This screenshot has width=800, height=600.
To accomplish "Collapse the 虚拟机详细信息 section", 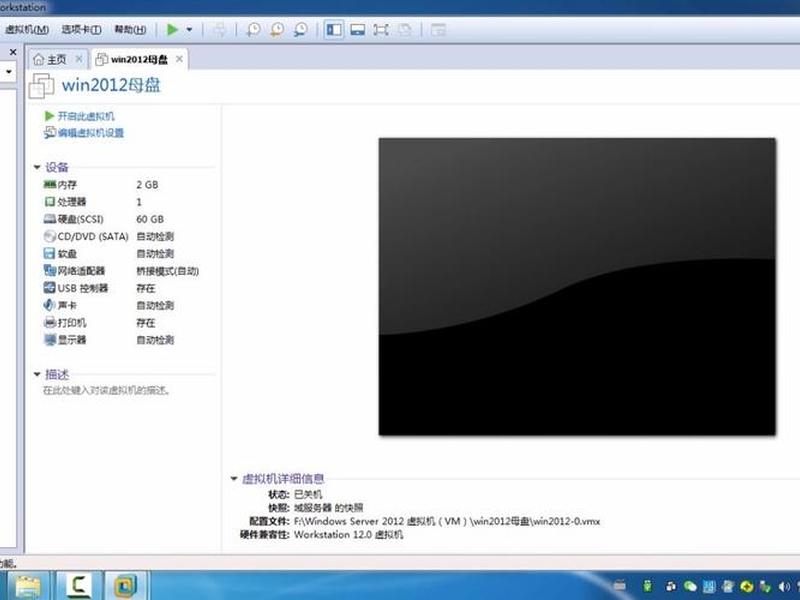I will pos(234,479).
